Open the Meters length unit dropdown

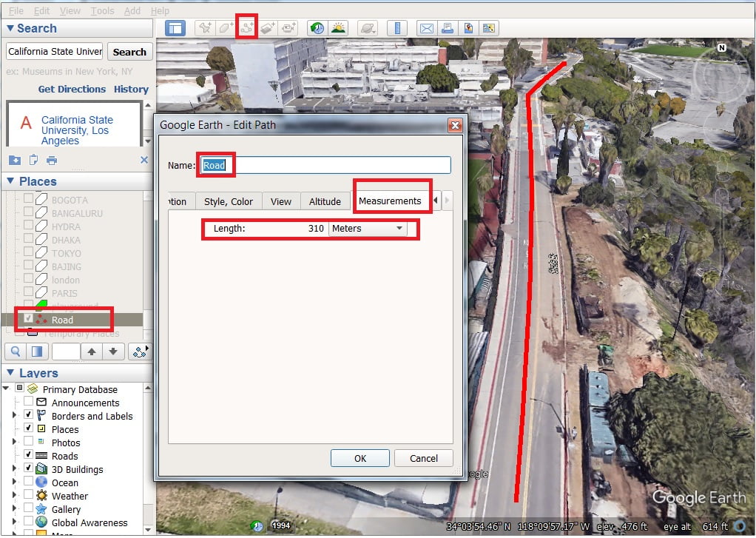pos(368,228)
